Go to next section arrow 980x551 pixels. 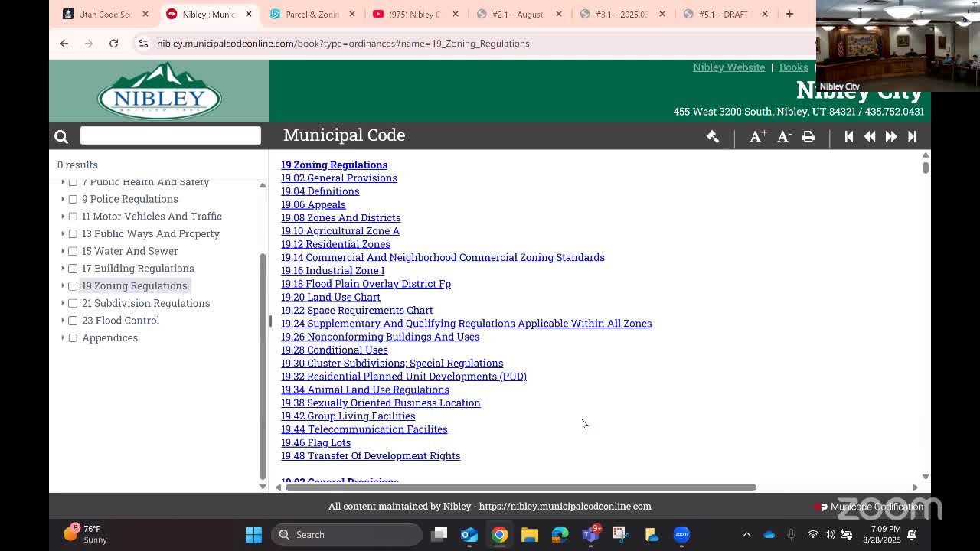[x=891, y=136]
